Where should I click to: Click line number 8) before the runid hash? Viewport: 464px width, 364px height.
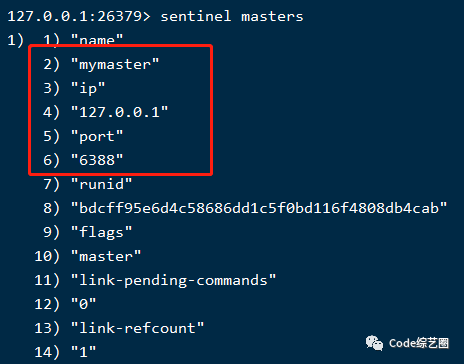pos(51,208)
